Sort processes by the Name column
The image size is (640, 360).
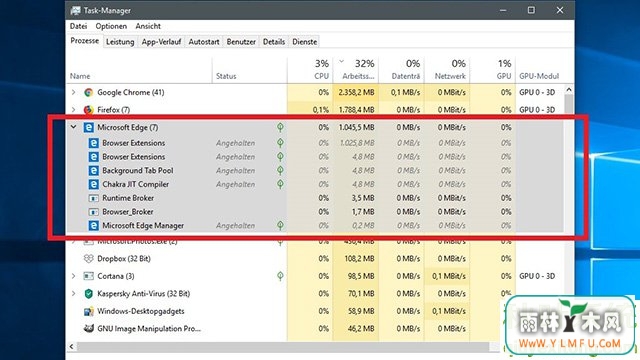pyautogui.click(x=139, y=70)
